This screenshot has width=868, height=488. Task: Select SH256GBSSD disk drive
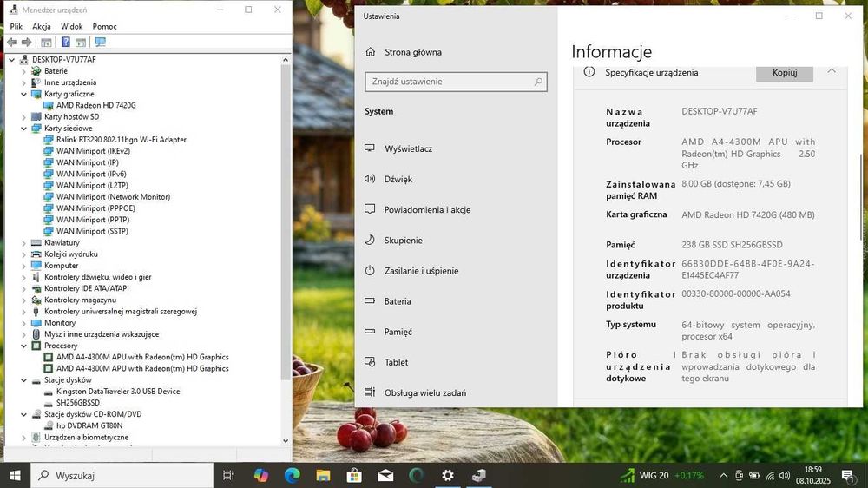click(x=78, y=403)
